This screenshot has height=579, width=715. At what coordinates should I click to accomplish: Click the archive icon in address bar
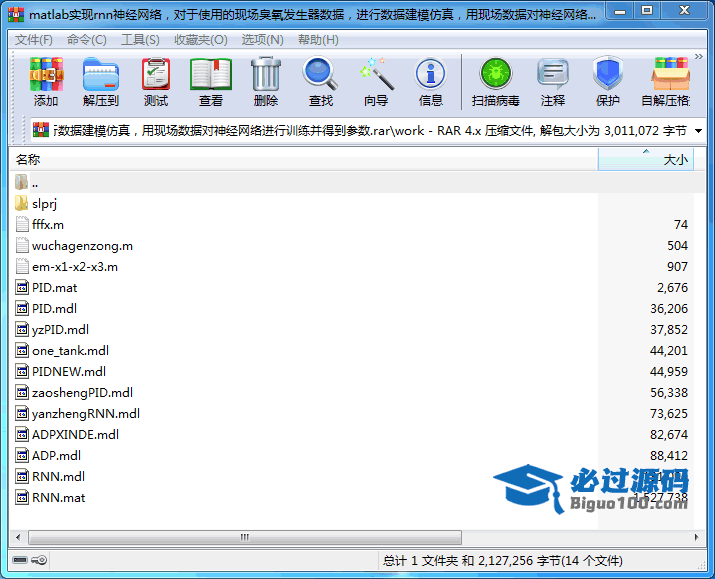click(x=41, y=130)
